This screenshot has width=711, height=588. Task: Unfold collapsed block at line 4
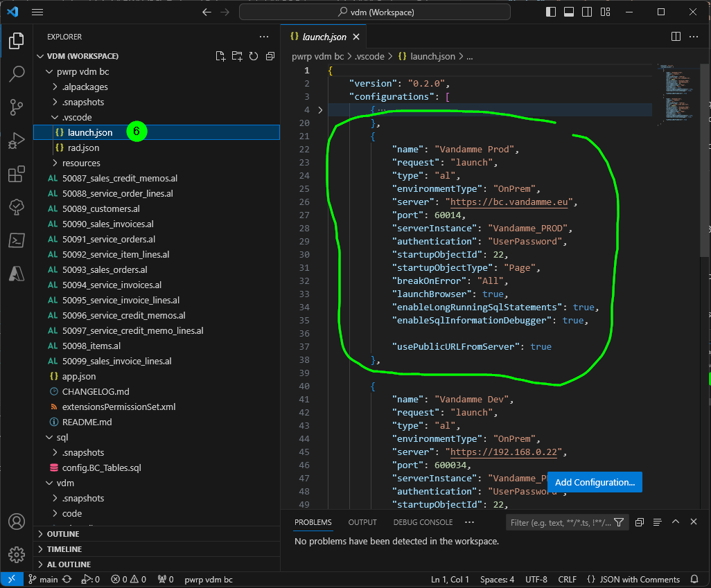point(320,109)
